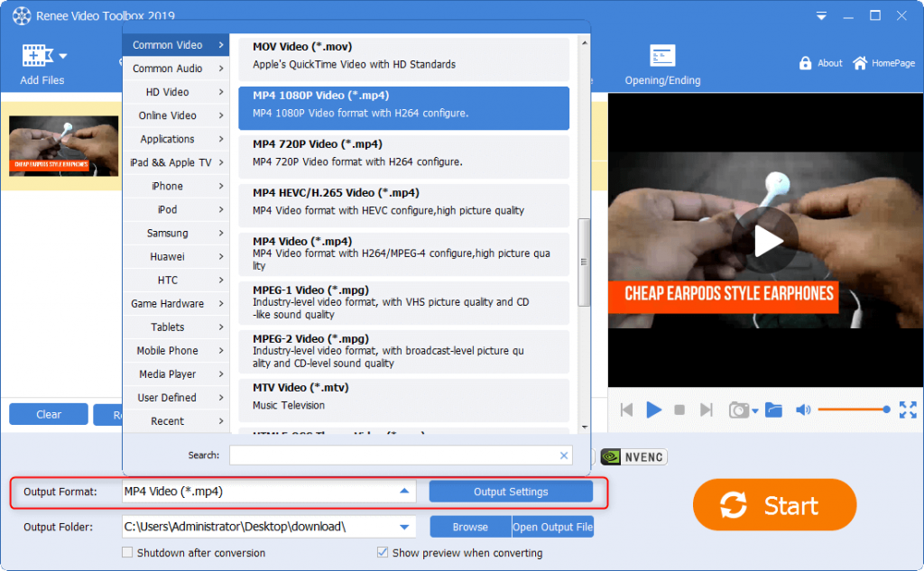
Task: Click the Opening/Ending toolbar icon
Action: 662,56
